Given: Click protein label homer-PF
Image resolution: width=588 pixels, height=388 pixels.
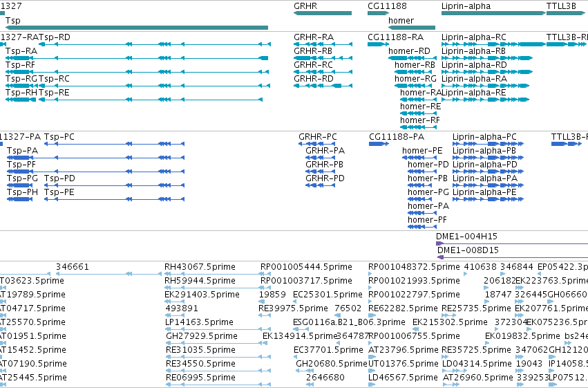Looking at the screenshot, I should click(427, 220).
